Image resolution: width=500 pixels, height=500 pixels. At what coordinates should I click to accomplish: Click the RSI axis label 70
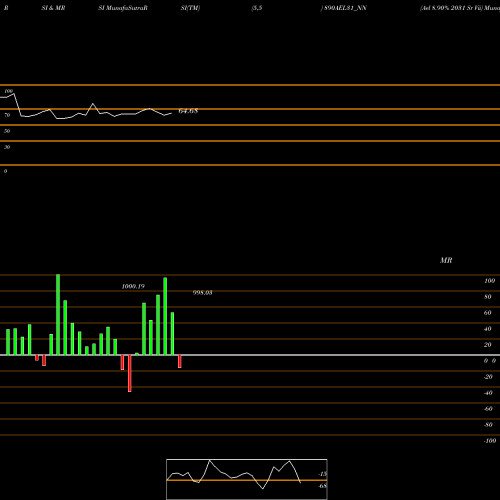[x=7, y=115]
